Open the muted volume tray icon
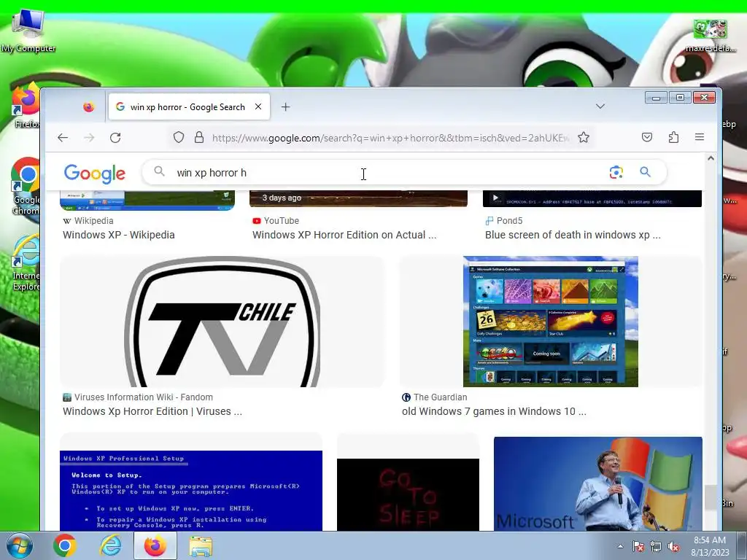Image resolution: width=747 pixels, height=560 pixels. pos(673,546)
